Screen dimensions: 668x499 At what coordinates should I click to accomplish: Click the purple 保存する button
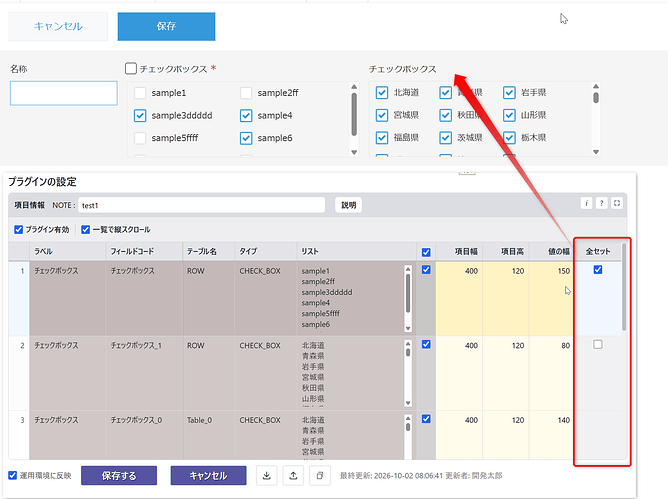click(x=119, y=476)
